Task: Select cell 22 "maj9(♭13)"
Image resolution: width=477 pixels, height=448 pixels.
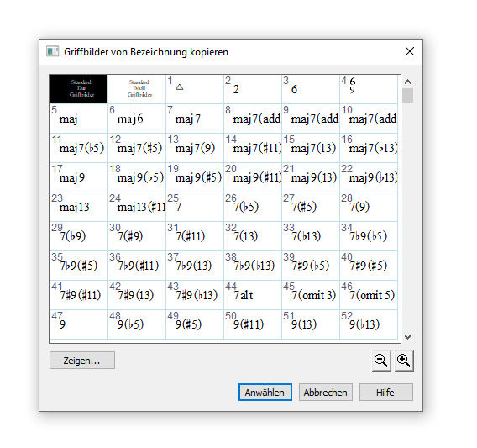Action: 369,177
